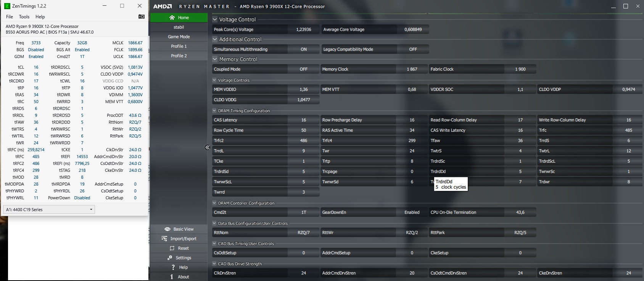Switch to Basic View using the eye icon

click(167, 229)
